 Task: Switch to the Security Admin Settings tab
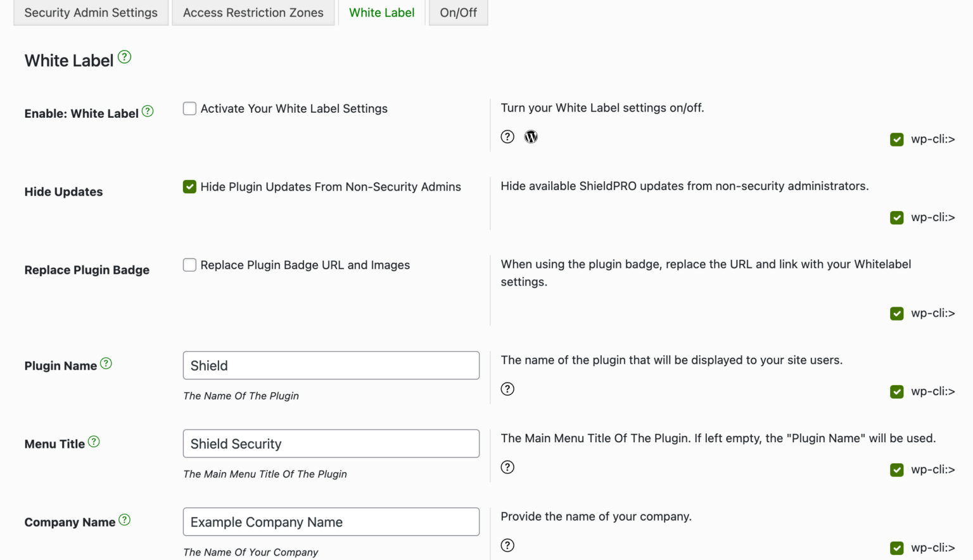click(x=91, y=13)
